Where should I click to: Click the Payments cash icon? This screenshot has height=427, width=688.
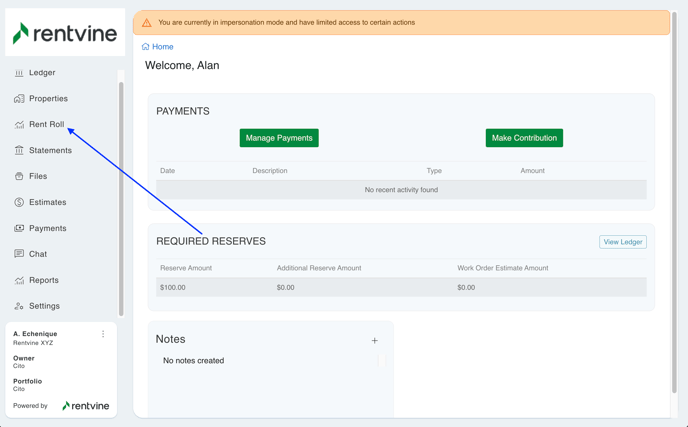19,229
